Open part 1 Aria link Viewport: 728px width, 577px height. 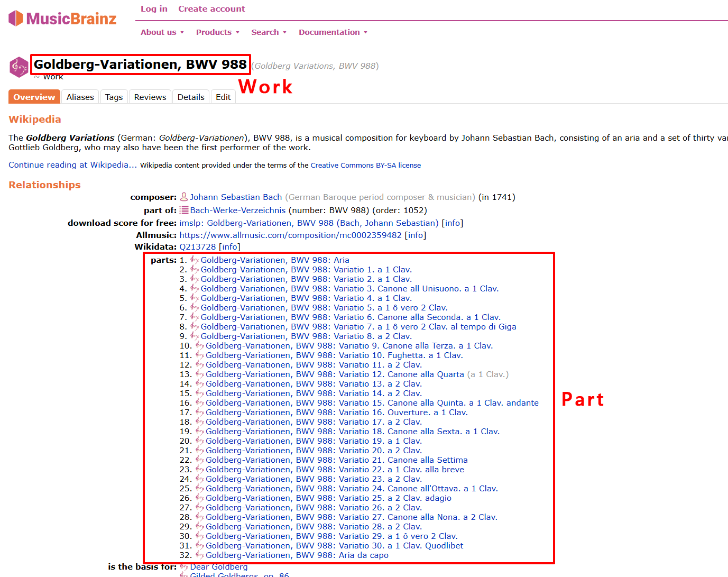coord(275,260)
